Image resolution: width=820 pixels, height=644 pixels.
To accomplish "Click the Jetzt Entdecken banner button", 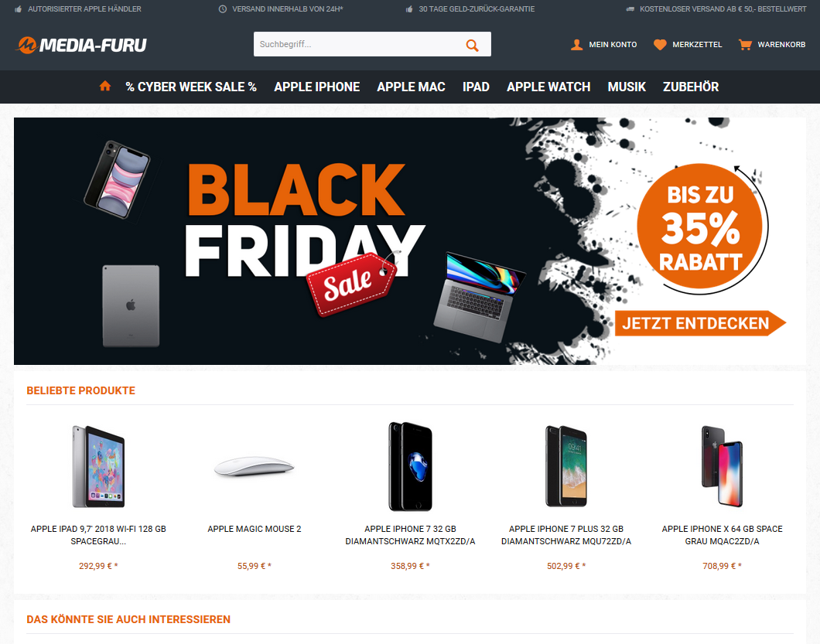I will tap(700, 323).
